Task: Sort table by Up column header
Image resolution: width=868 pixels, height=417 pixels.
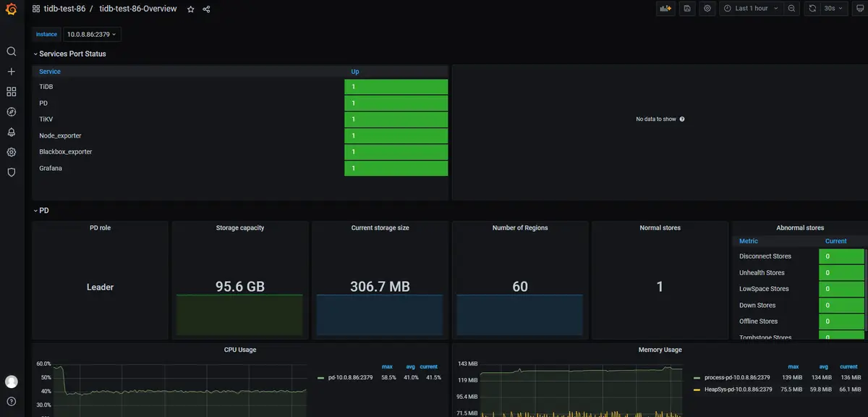Action: click(355, 72)
